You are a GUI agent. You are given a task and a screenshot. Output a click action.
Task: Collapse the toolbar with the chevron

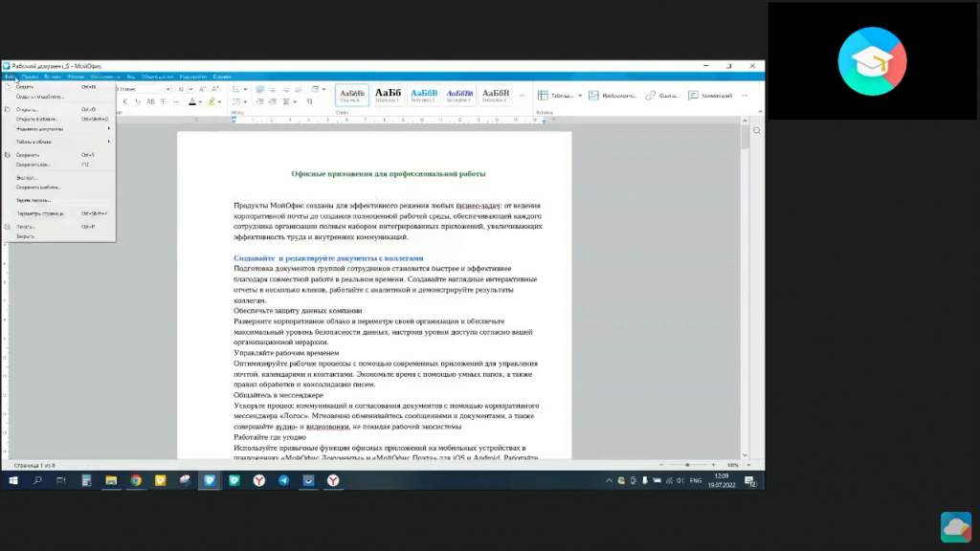pyautogui.click(x=760, y=112)
